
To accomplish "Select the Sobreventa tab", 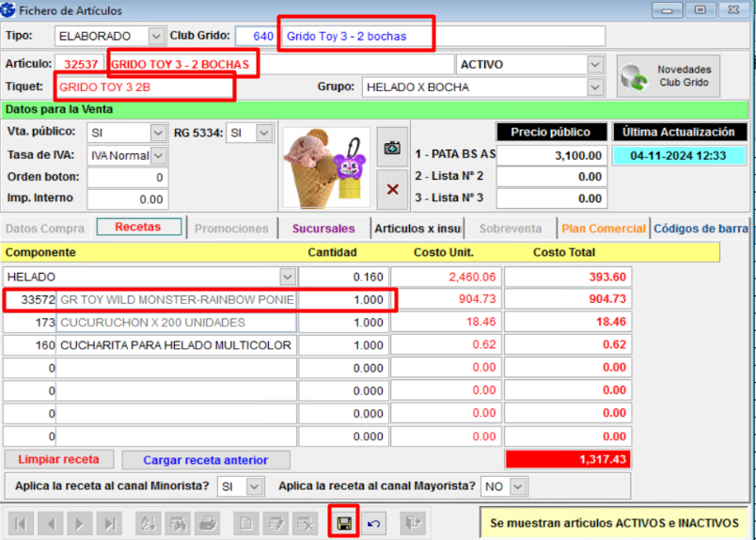I will click(510, 229).
